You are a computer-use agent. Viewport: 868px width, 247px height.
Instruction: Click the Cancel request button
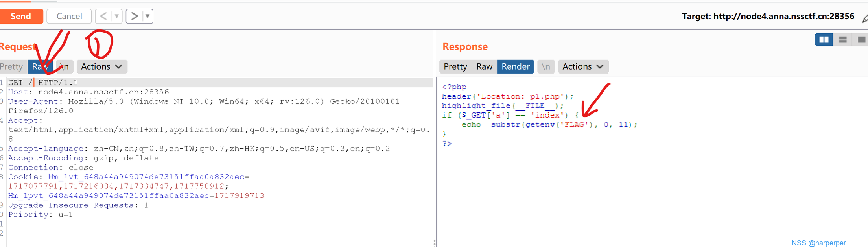pyautogui.click(x=69, y=16)
